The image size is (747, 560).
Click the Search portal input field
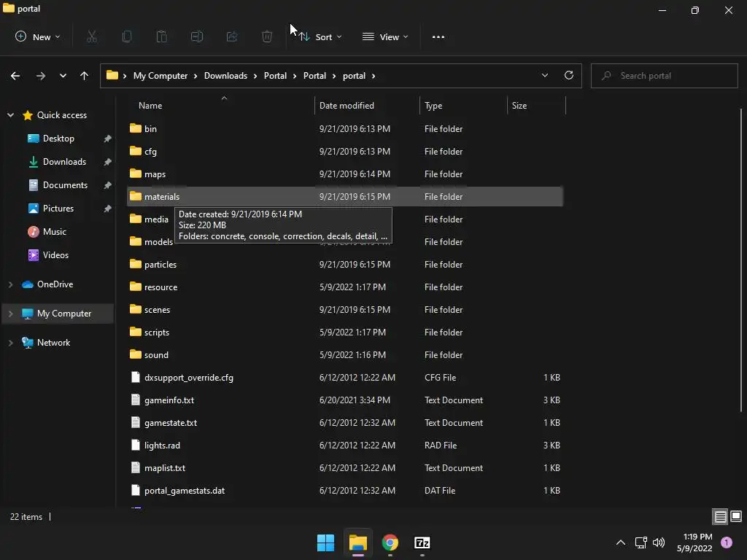(x=664, y=76)
